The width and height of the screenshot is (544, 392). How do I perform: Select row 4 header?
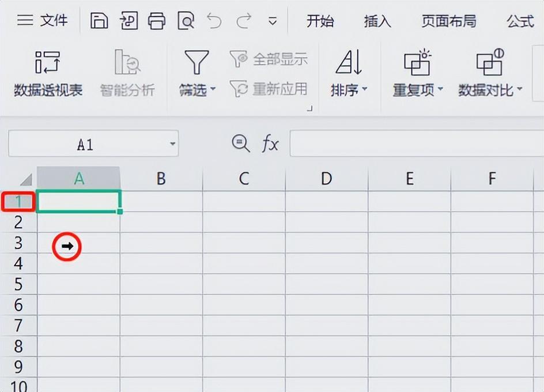pyautogui.click(x=18, y=263)
